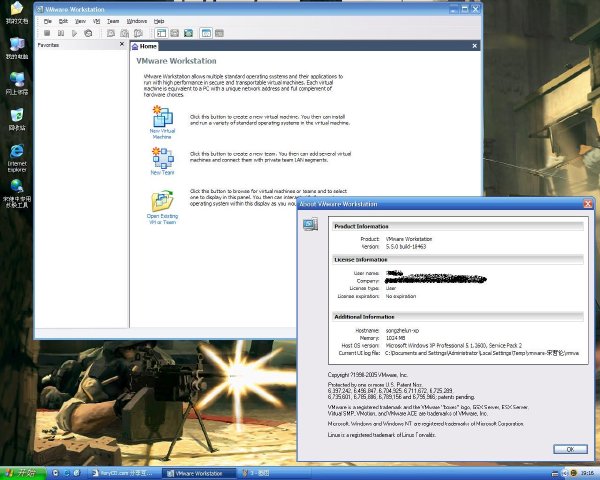600x480 pixels.
Task: Open the Windows Start button
Action: point(23,473)
